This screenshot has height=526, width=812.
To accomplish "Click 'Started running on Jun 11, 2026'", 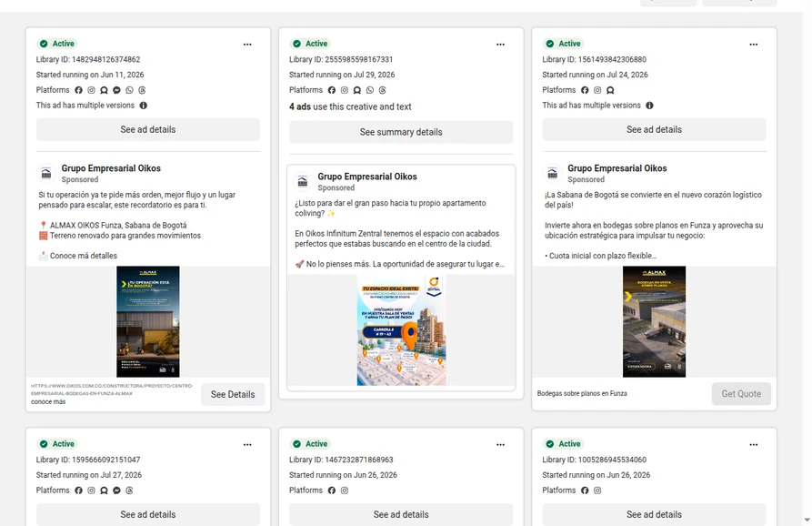I will tap(90, 75).
